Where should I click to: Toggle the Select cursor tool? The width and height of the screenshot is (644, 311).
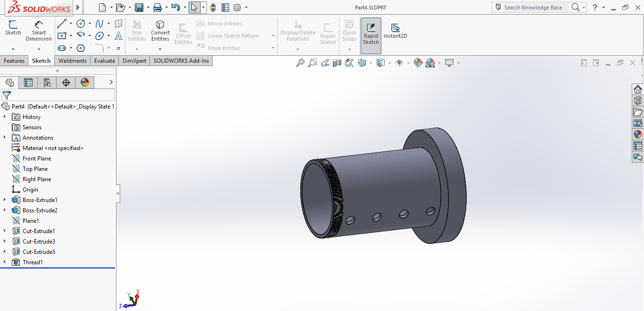[194, 8]
